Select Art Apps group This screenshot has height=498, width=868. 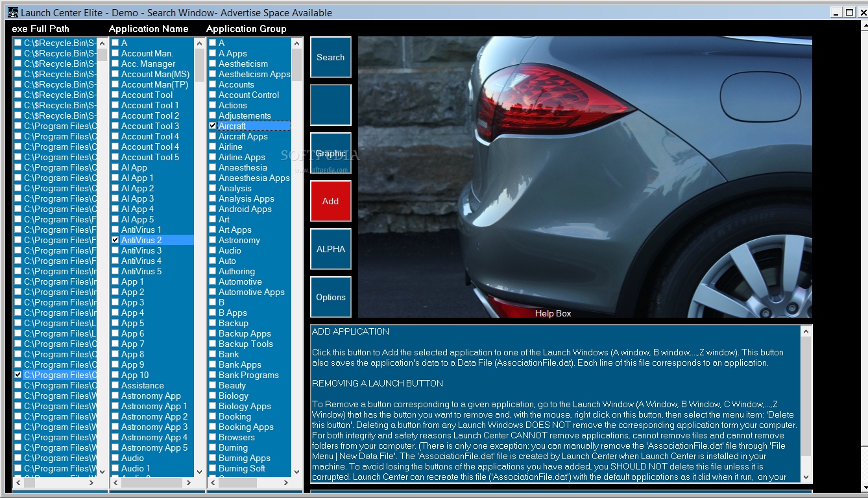(x=235, y=230)
